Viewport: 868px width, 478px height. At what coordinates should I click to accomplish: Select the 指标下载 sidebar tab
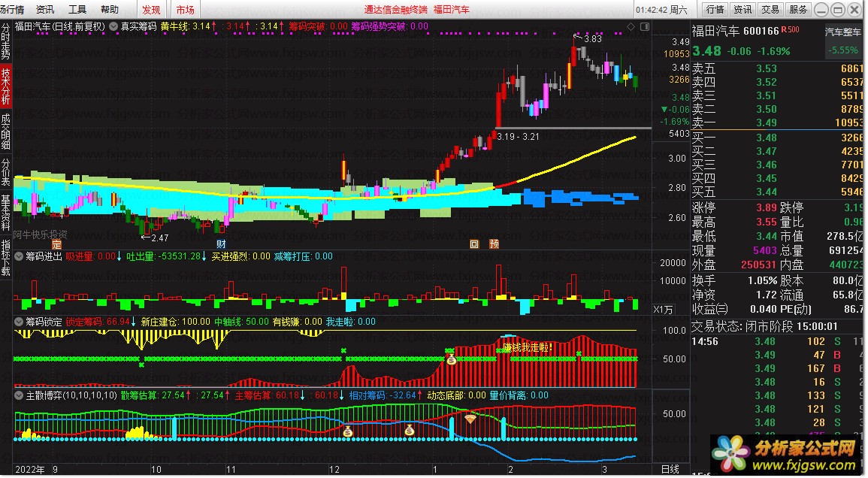click(5, 258)
